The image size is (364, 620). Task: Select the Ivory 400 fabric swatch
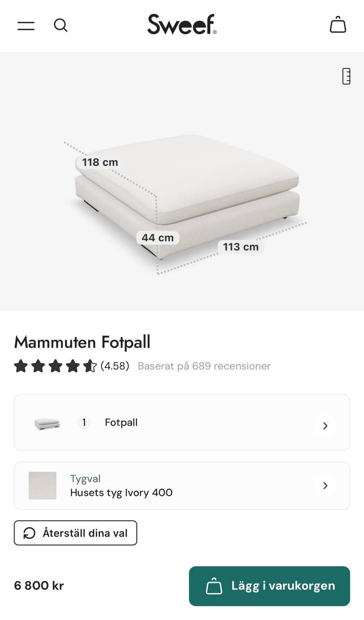[43, 486]
